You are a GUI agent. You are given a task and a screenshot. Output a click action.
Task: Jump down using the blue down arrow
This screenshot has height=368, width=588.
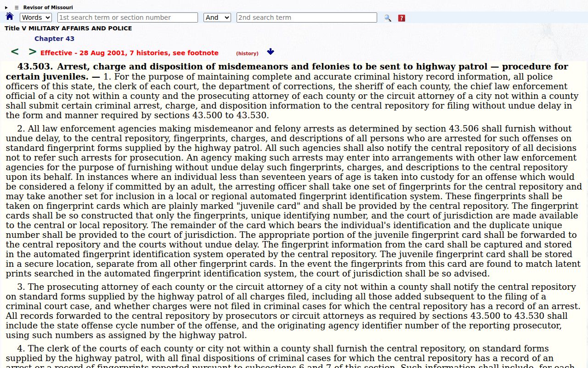(271, 52)
